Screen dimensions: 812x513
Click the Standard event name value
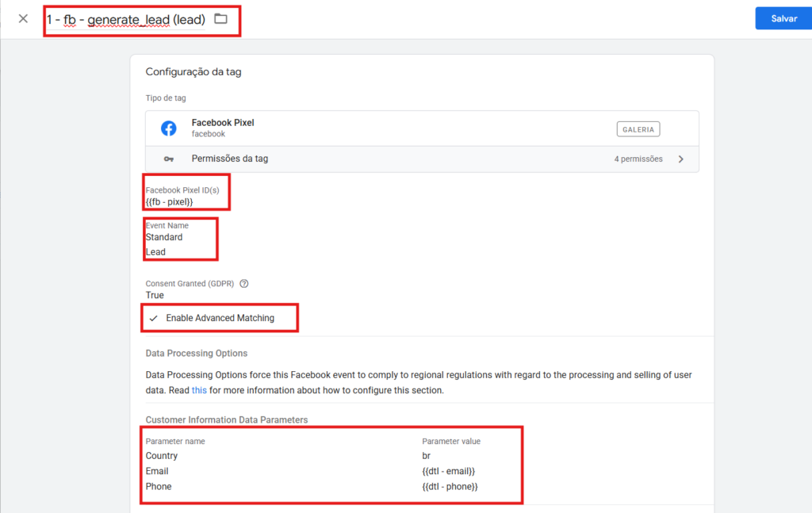click(x=164, y=237)
